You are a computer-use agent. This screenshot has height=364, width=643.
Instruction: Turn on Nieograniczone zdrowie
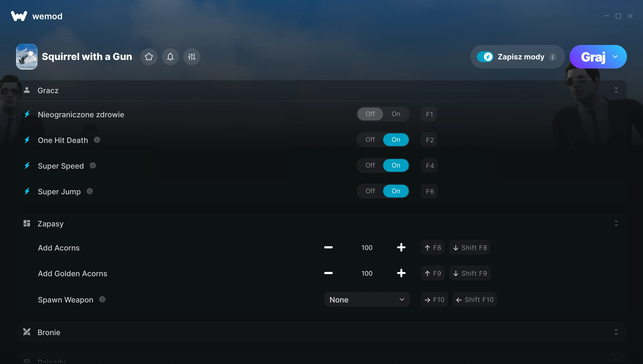[396, 114]
